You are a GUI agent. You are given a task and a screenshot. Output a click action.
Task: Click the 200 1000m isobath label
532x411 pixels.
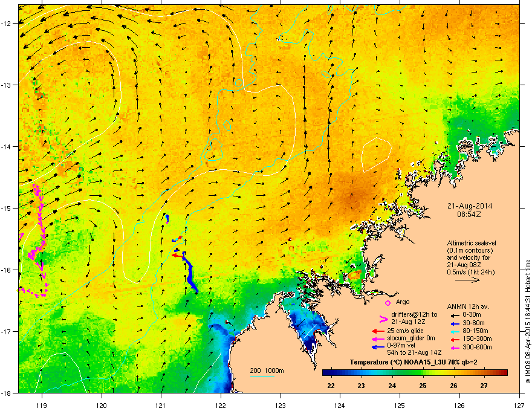coord(267,371)
